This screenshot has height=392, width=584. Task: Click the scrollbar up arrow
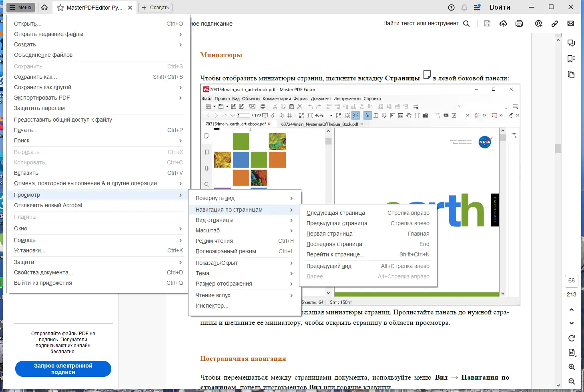point(558,40)
